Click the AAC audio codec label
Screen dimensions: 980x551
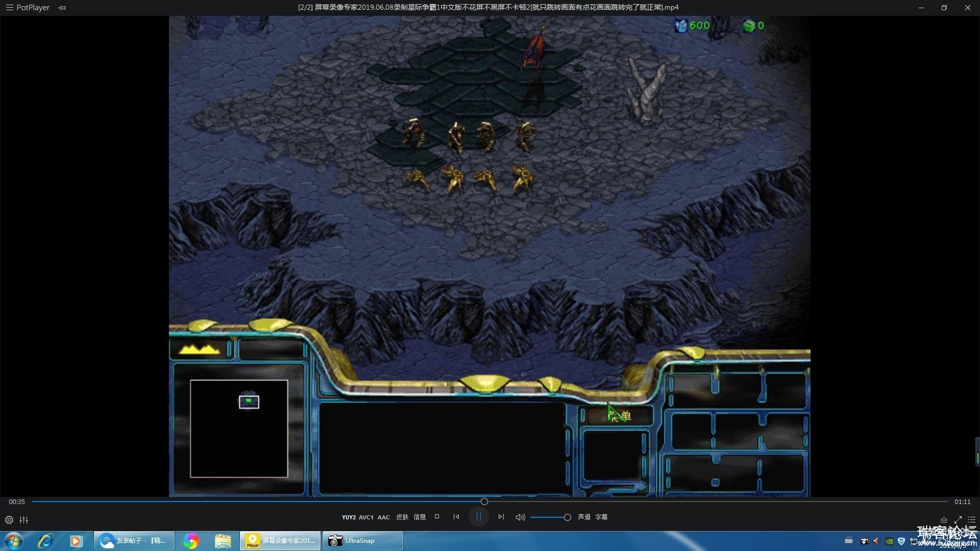[x=384, y=517]
